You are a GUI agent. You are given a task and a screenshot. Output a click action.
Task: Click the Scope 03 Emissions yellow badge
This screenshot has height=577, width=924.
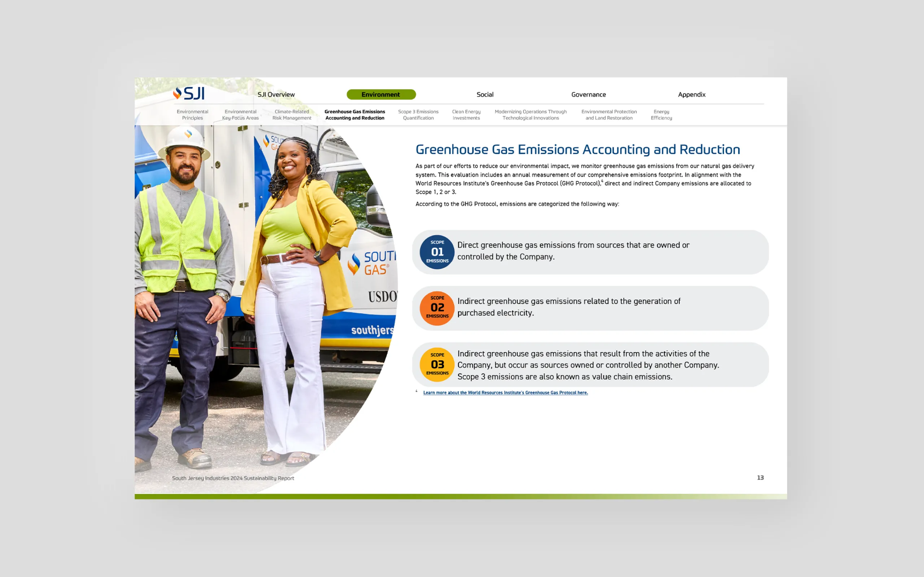[437, 364]
